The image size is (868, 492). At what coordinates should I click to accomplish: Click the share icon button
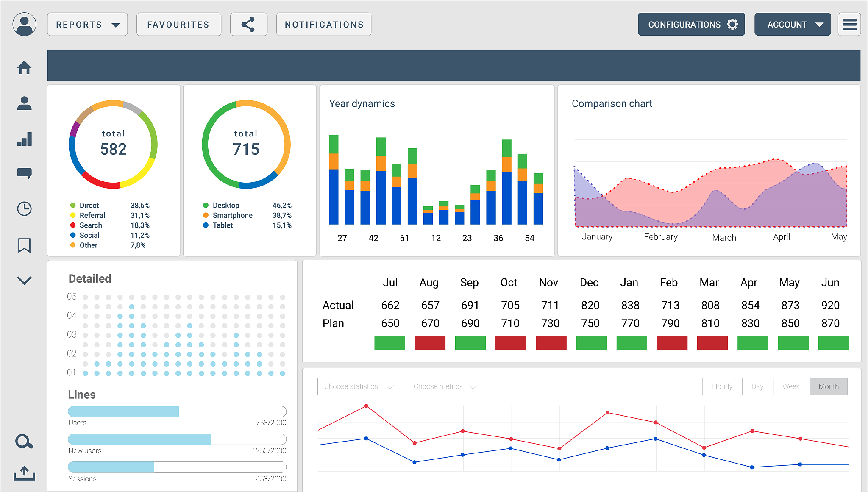(248, 25)
